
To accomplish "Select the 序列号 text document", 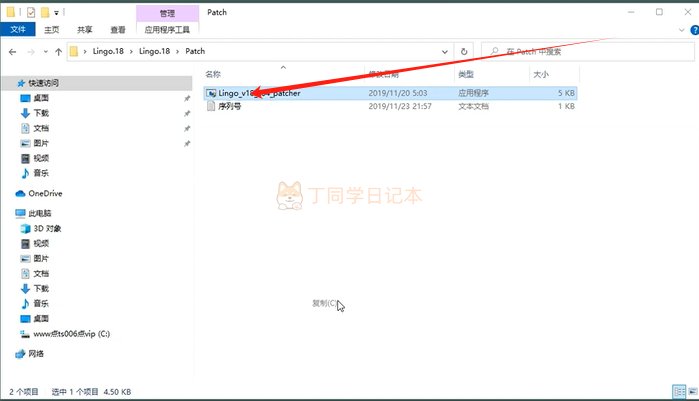I will coord(229,106).
